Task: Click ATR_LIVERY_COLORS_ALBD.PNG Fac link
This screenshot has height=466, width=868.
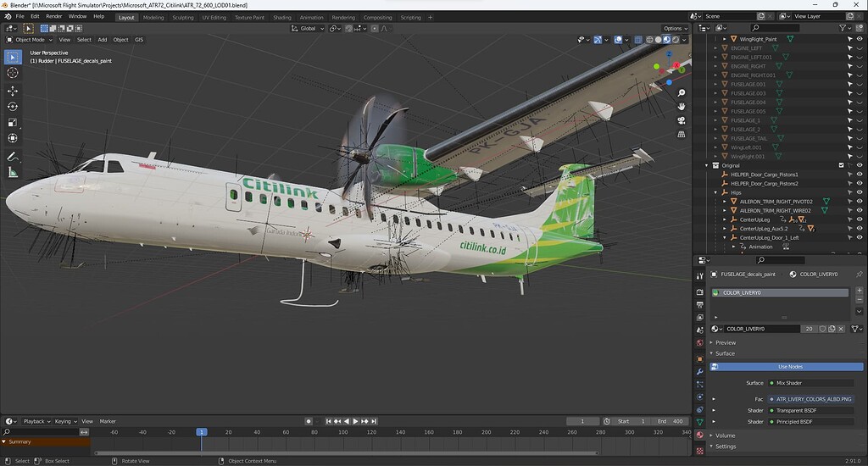Action: click(811, 399)
